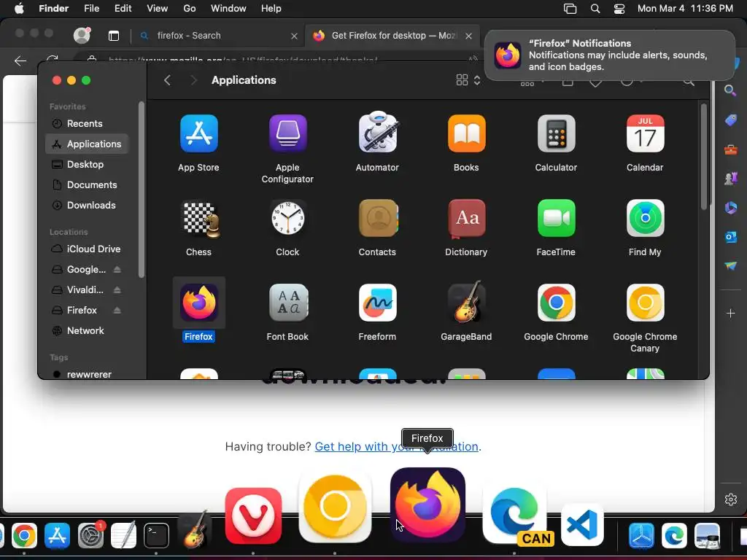Select Google Chrome in Applications folder
Image resolution: width=747 pixels, height=560 pixels.
click(x=556, y=303)
